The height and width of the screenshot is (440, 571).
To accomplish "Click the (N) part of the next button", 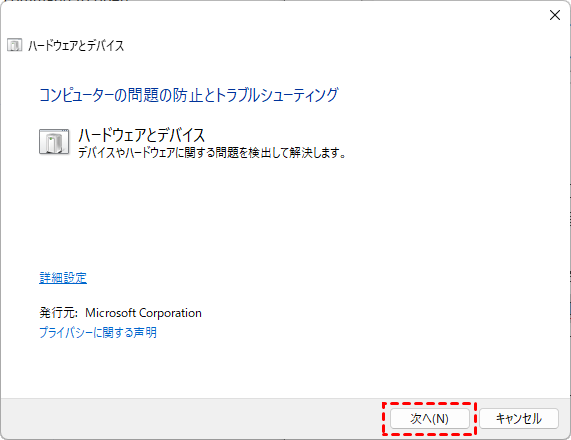I will tap(440, 419).
